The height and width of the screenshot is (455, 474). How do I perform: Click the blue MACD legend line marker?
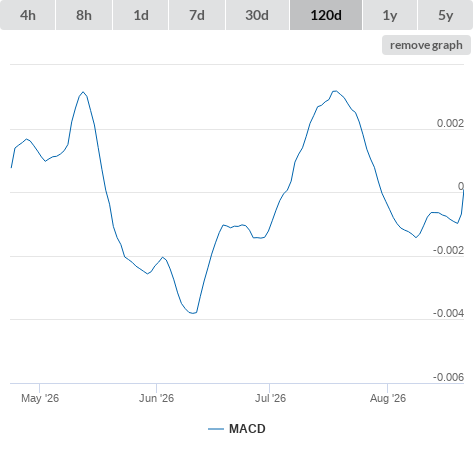point(216,429)
